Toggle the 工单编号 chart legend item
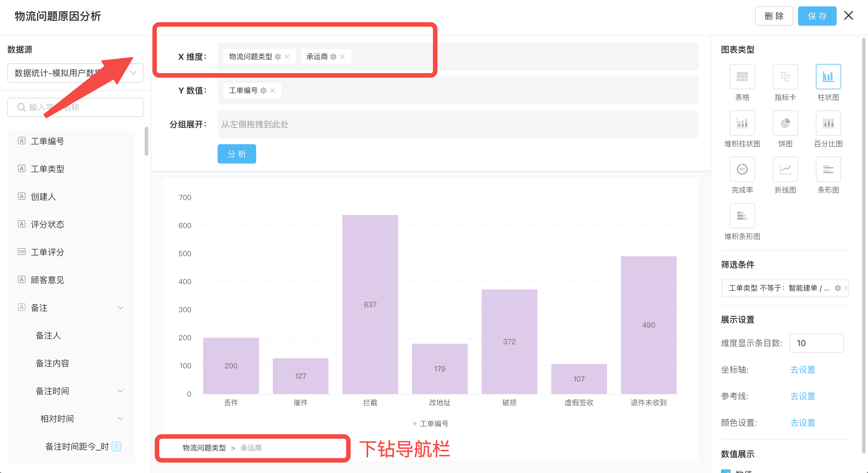Image resolution: width=868 pixels, height=473 pixels. tap(431, 424)
